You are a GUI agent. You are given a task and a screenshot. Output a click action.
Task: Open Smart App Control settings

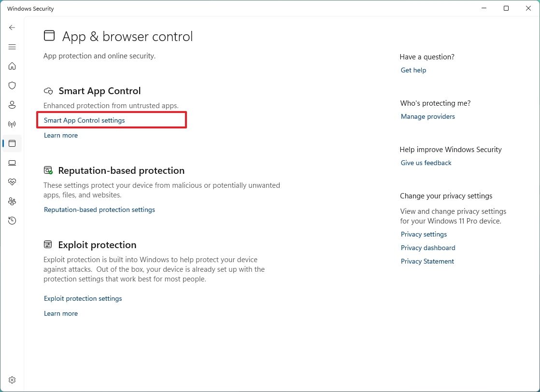[84, 120]
